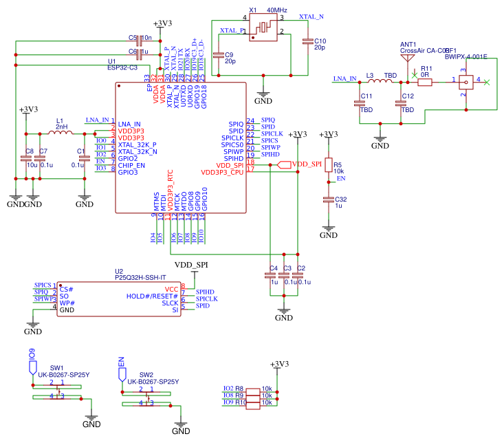Select the L3 TBD inductor symbol
This screenshot has width=504, height=443.
[380, 80]
